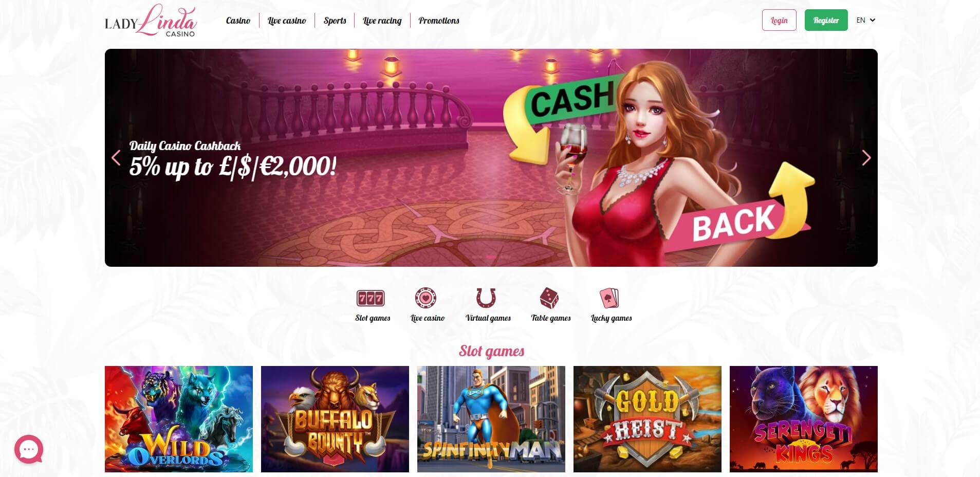The width and height of the screenshot is (980, 477).
Task: Expand the EN language dropdown
Action: click(866, 20)
